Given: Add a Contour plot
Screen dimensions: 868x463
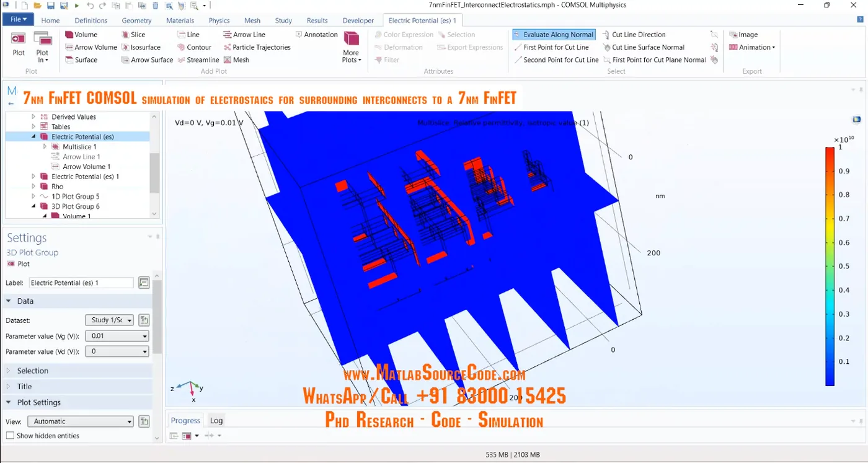Looking at the screenshot, I should tap(194, 47).
